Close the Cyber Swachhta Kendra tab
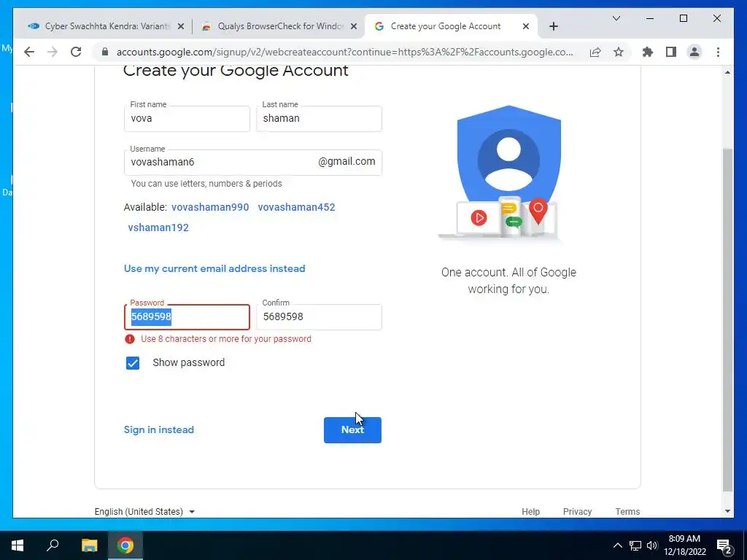This screenshot has width=747, height=560. click(181, 26)
